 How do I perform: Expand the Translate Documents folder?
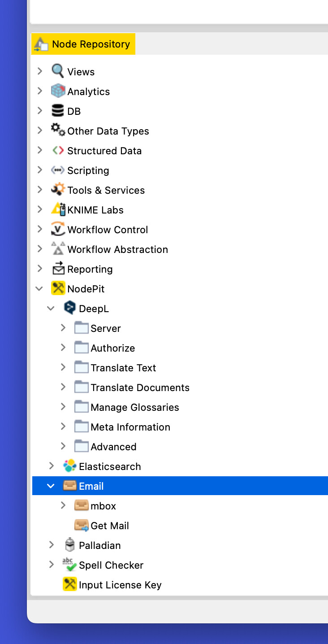[x=63, y=387]
